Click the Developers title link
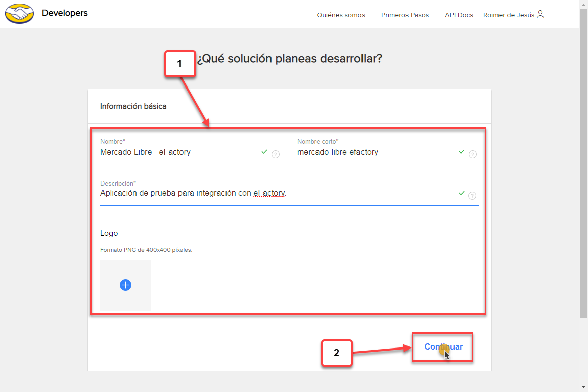588x392 pixels. coord(65,13)
